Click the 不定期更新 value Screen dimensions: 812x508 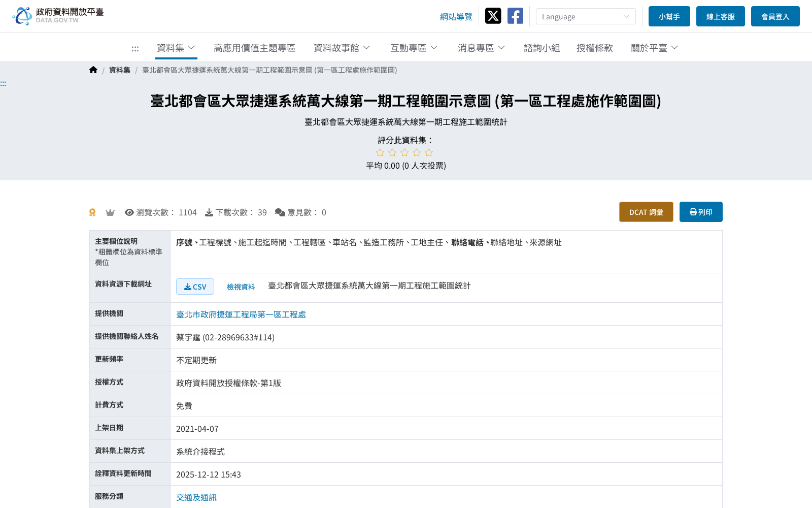[x=196, y=360]
